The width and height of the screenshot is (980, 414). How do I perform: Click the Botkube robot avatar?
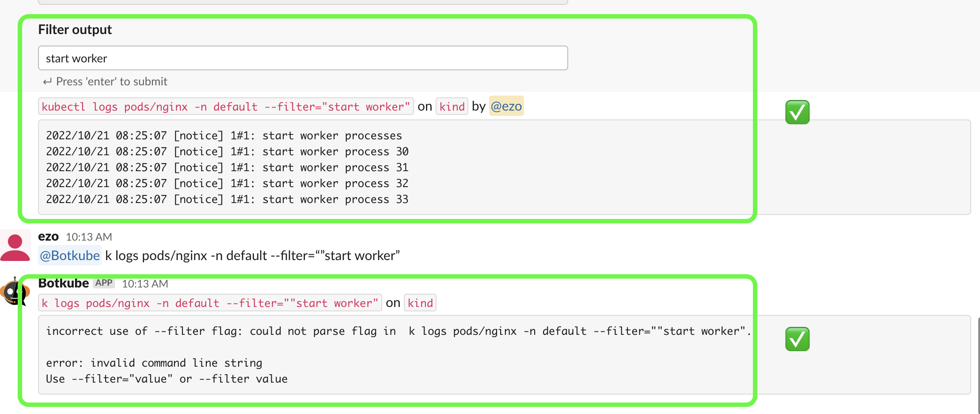pyautogui.click(x=13, y=293)
